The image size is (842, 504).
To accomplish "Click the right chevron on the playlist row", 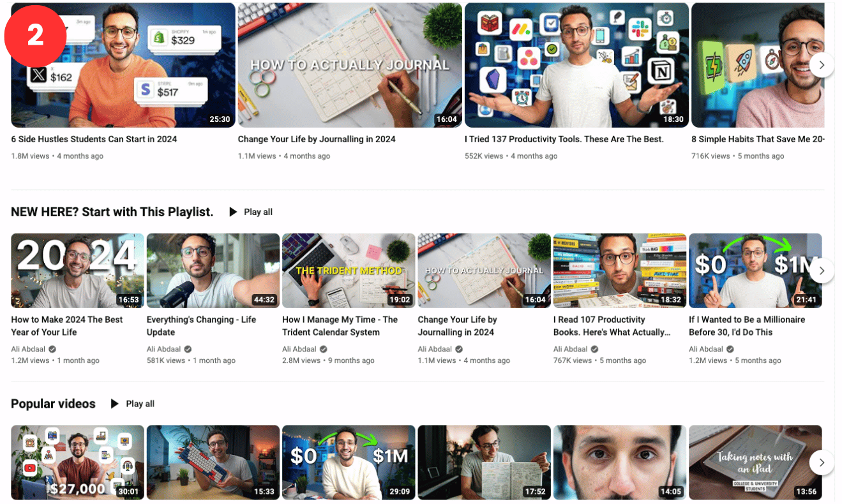I will pos(822,271).
